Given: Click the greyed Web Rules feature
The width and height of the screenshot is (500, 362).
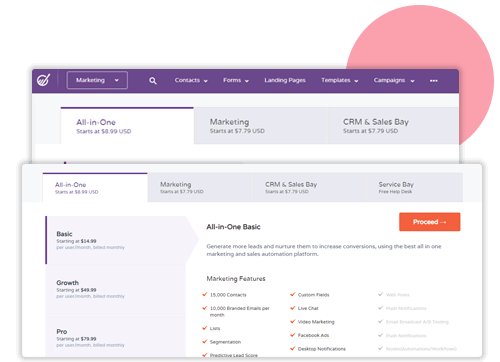Looking at the screenshot, I should (x=398, y=295).
